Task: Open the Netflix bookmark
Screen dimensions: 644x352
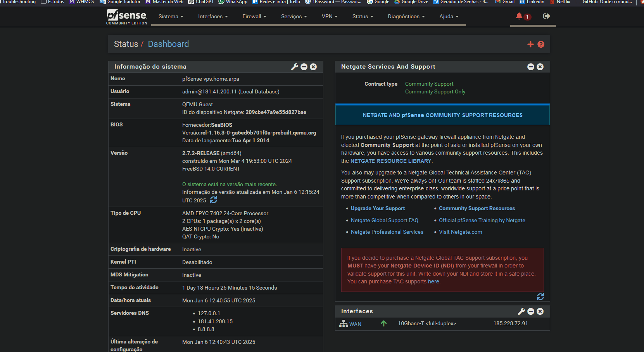Action: (560, 2)
